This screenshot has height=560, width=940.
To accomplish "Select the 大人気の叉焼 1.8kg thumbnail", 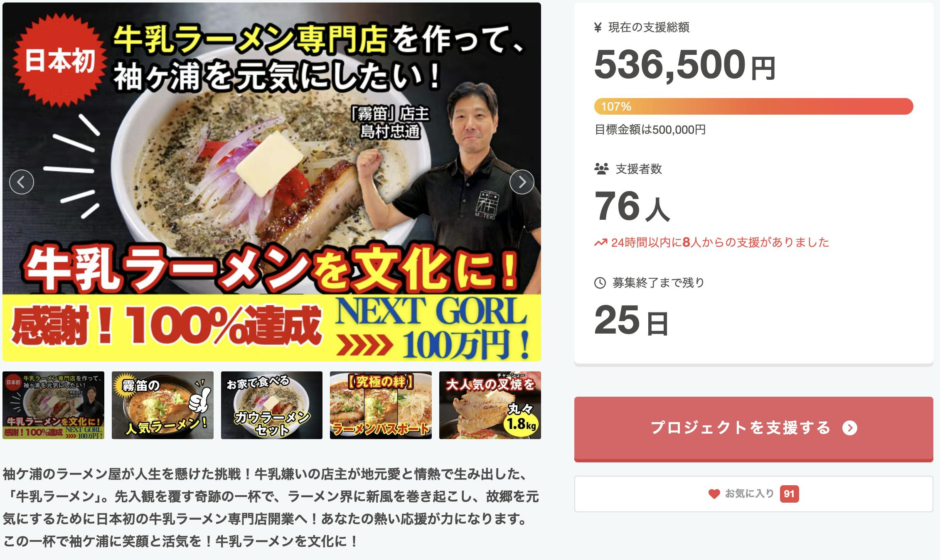I will coord(490,405).
